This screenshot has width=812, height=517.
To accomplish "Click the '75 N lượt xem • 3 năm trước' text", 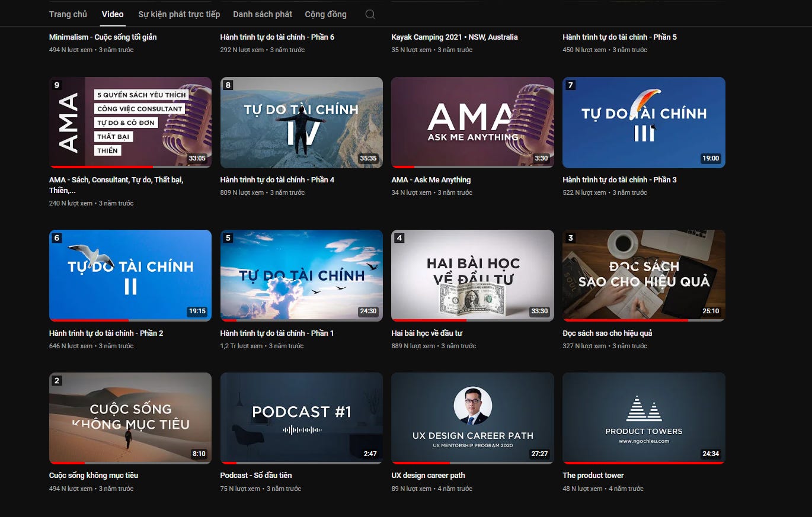I will pos(261,489).
